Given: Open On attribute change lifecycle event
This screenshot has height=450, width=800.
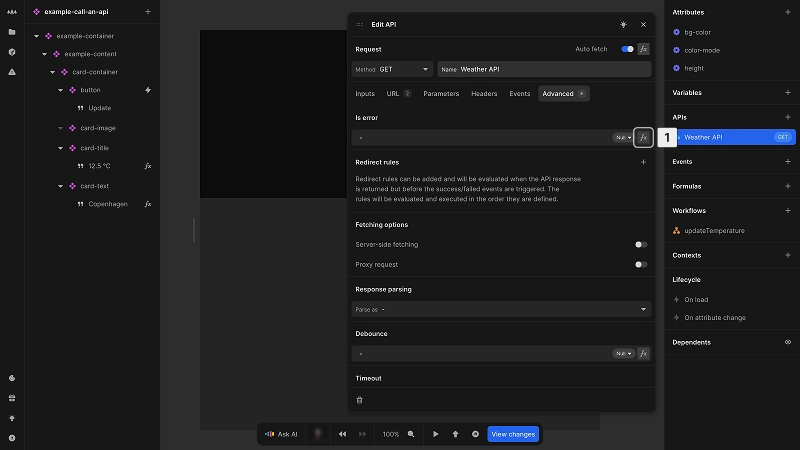Looking at the screenshot, I should tap(715, 317).
